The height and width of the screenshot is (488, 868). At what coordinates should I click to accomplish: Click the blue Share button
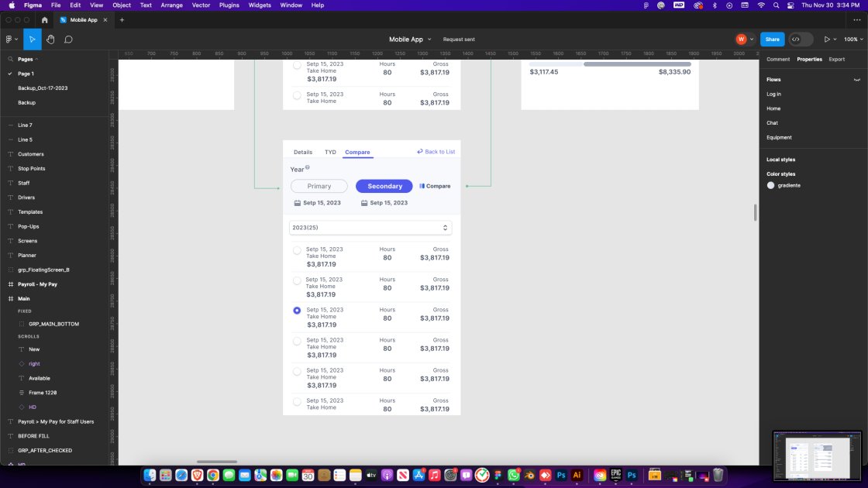coord(772,40)
